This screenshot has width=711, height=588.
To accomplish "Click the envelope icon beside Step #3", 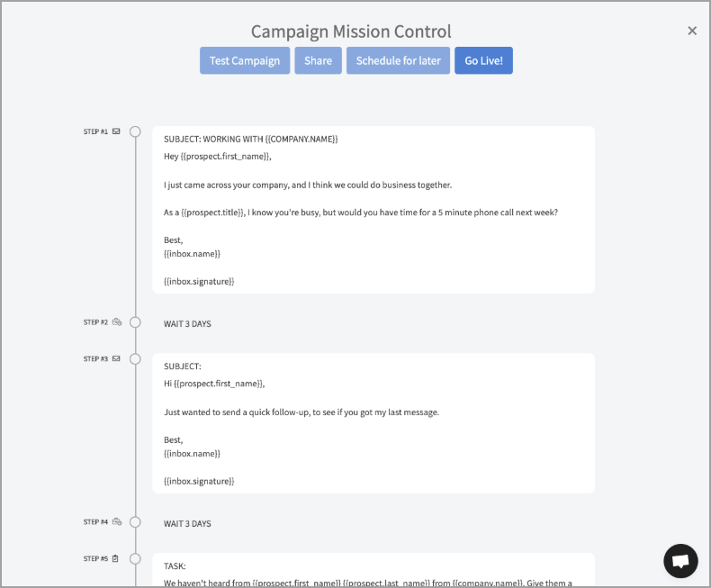I will click(116, 358).
